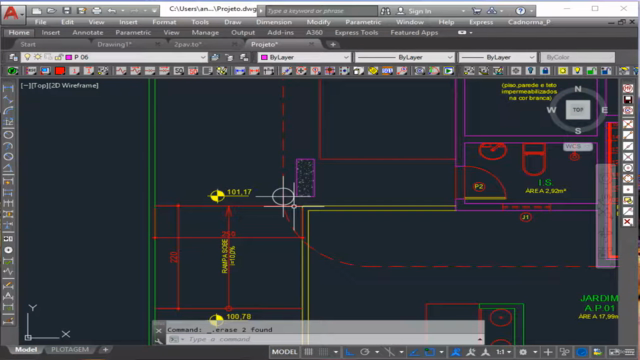Viewport: 640px width, 360px height.
Task: Click the magenta swatch in the ByLayer color box
Action: click(x=264, y=58)
